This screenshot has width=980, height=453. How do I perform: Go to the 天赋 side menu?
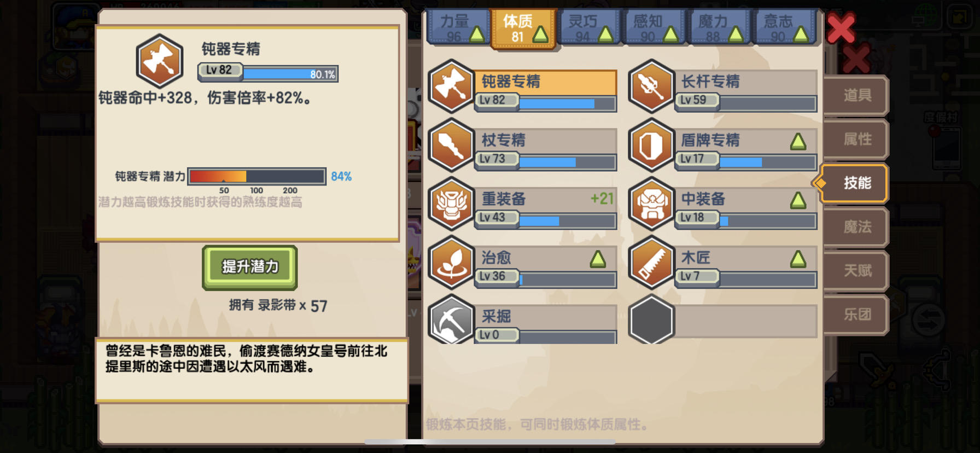[x=856, y=270]
